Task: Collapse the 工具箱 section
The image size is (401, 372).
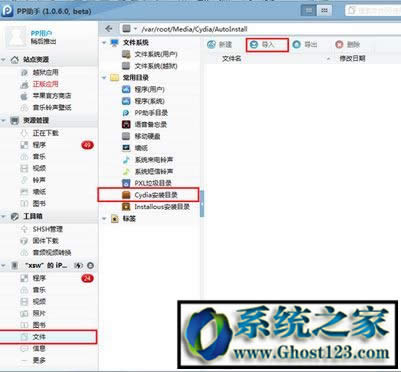Action: tap(4, 217)
